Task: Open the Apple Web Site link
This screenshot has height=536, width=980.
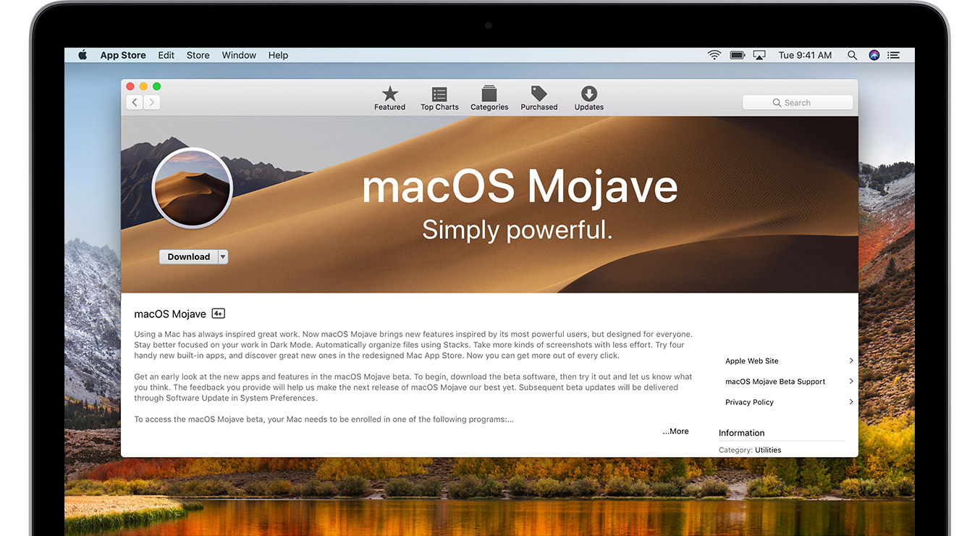Action: click(752, 361)
